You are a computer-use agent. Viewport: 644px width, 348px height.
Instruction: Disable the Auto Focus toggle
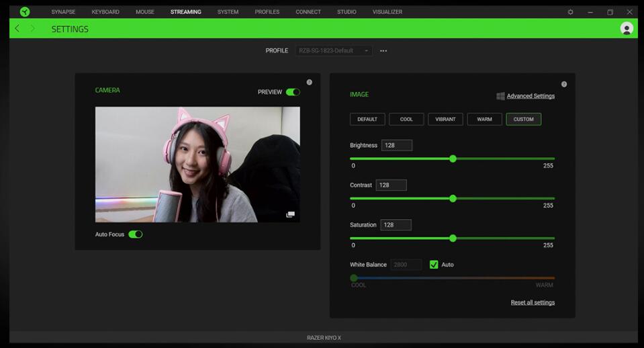136,234
